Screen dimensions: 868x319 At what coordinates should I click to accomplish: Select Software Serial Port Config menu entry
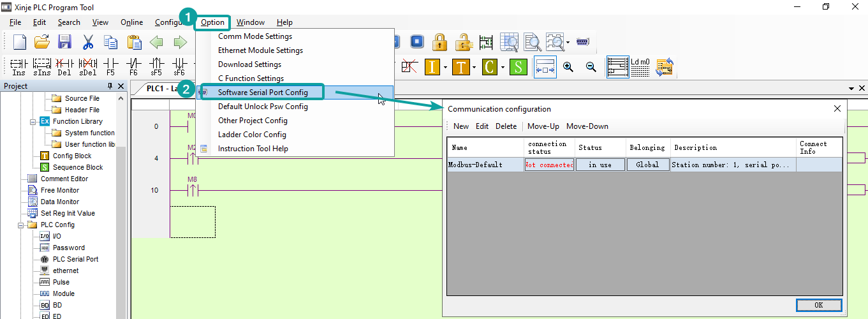point(263,93)
